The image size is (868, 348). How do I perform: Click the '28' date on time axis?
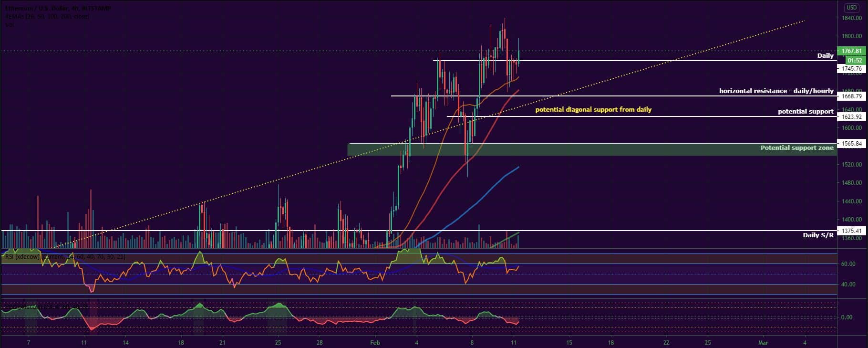(320, 343)
